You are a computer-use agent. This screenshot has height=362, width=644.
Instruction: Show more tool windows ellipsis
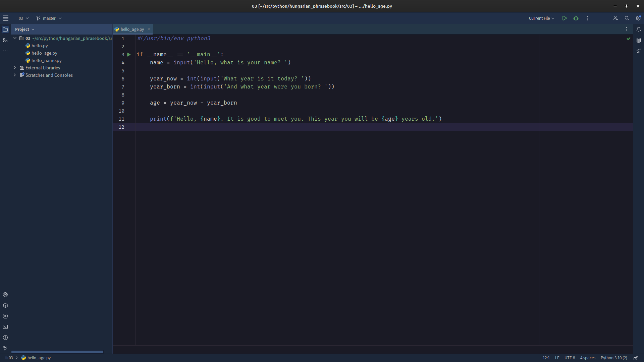pyautogui.click(x=5, y=51)
